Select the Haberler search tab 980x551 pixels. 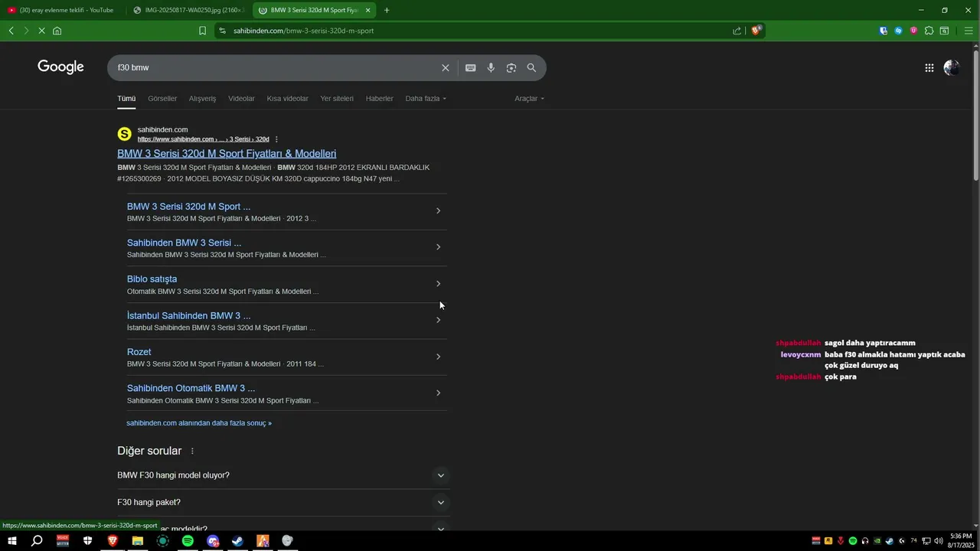point(379,99)
